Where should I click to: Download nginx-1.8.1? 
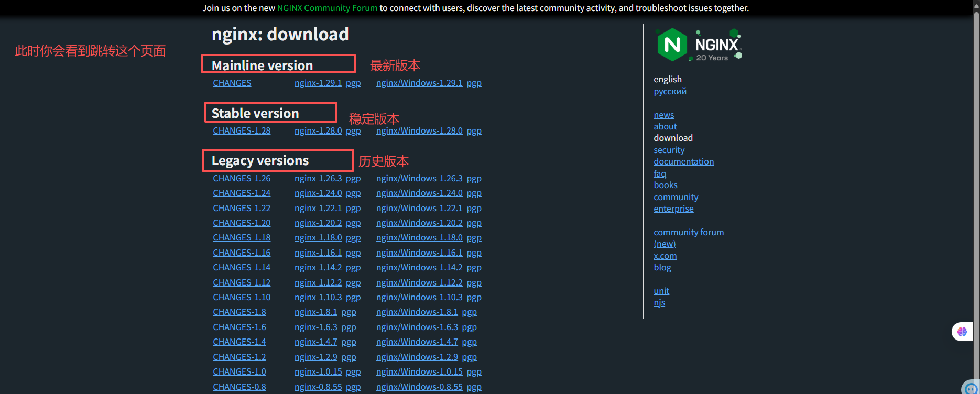[316, 312]
